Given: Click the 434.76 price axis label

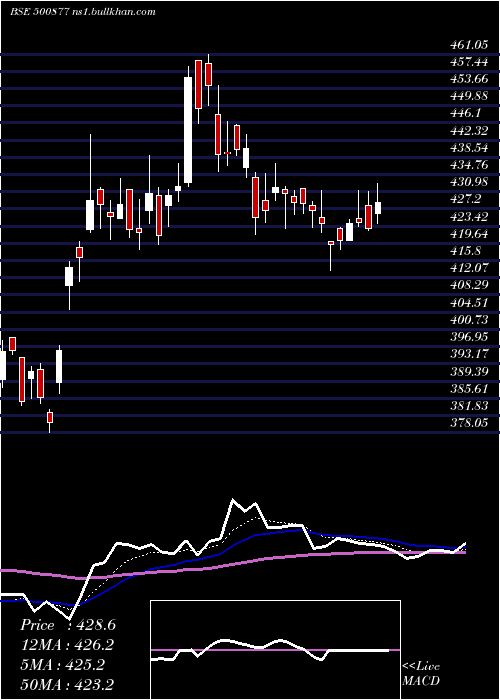Looking at the screenshot, I should click(x=468, y=165).
